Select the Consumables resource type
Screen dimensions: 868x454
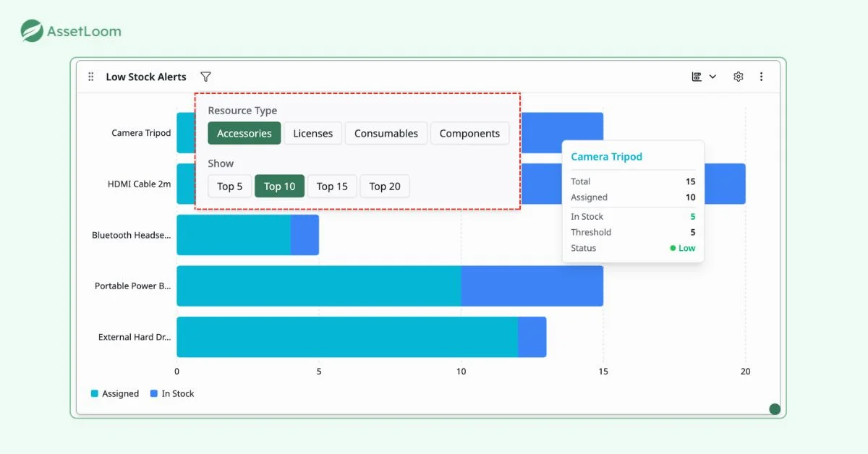[x=386, y=133]
